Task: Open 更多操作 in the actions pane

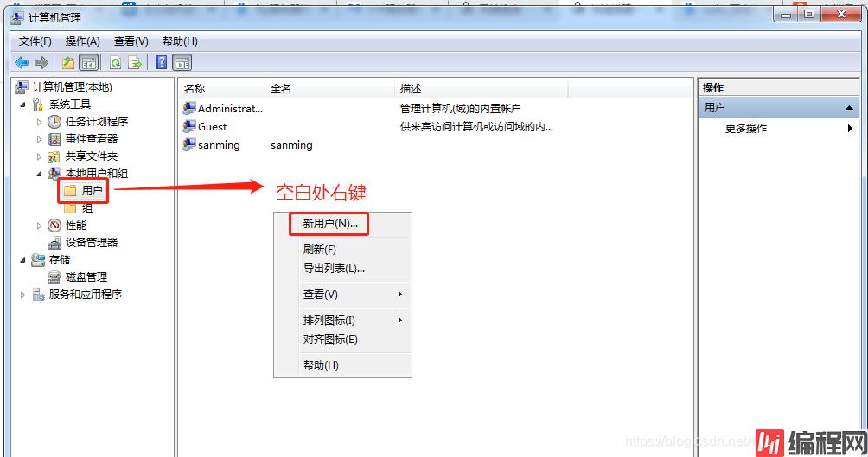Action: click(745, 128)
